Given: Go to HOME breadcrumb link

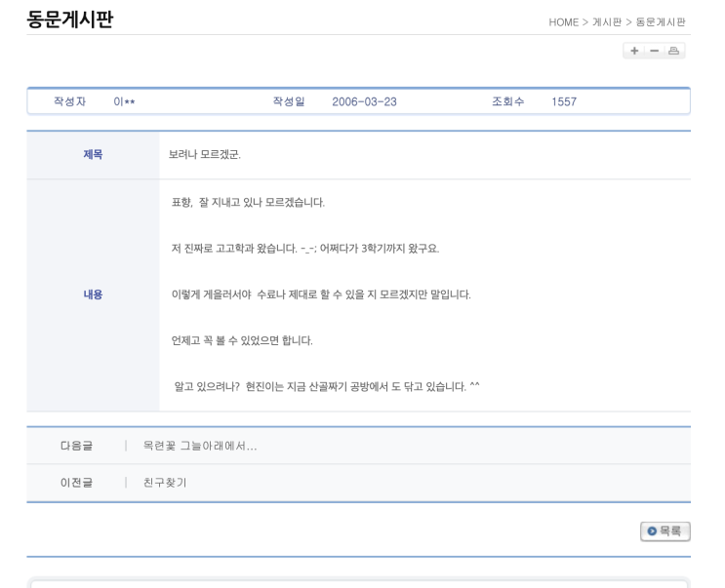Looking at the screenshot, I should click(563, 22).
